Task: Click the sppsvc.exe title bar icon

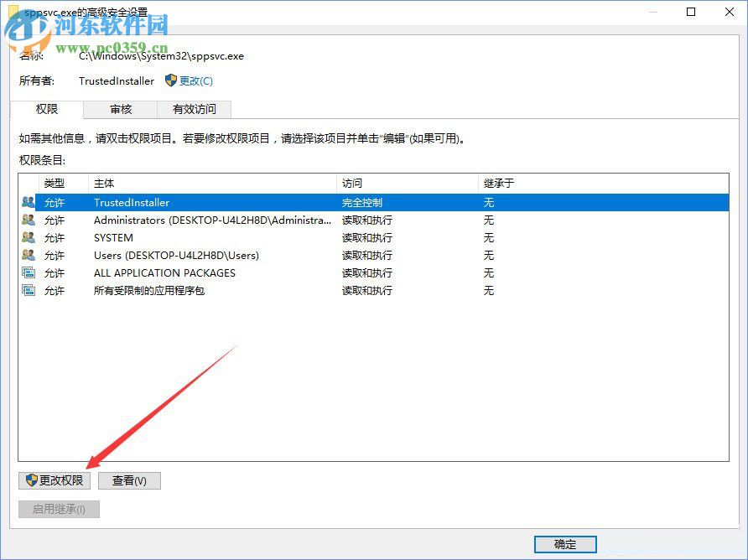Action: 15,12
